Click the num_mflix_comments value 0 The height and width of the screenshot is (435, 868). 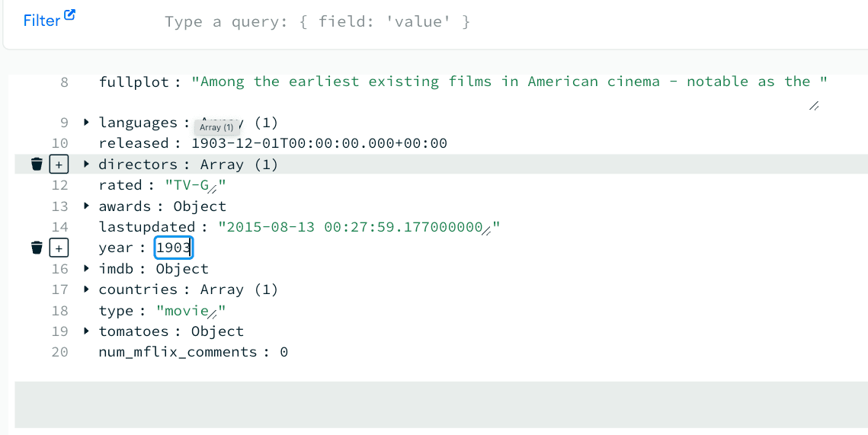[283, 352]
